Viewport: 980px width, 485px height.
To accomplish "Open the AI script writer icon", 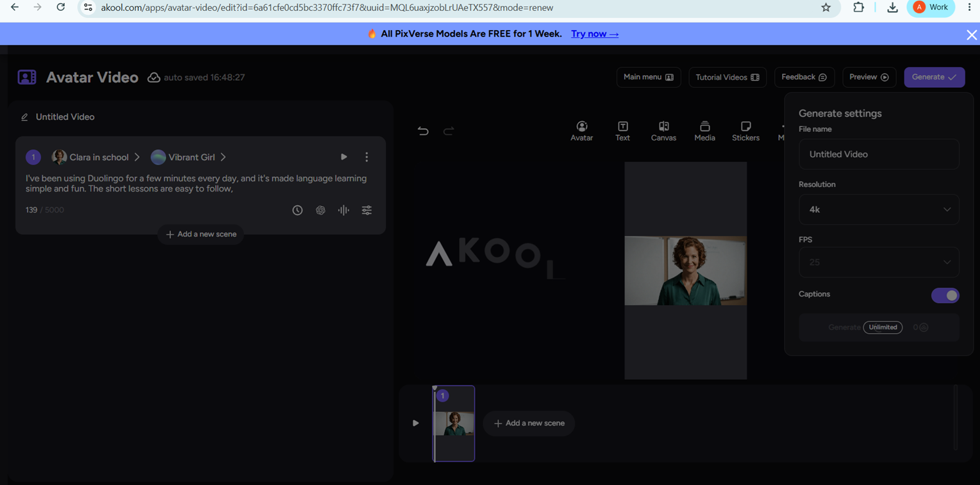I will 320,210.
